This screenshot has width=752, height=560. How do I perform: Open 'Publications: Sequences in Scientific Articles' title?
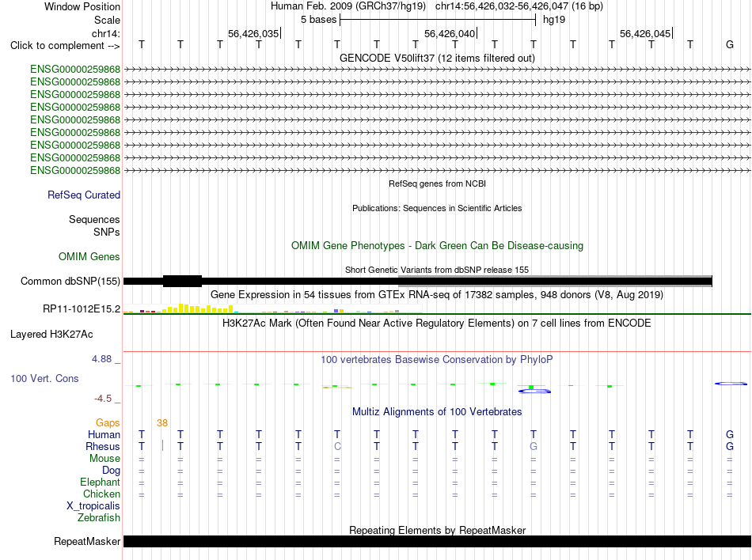437,208
